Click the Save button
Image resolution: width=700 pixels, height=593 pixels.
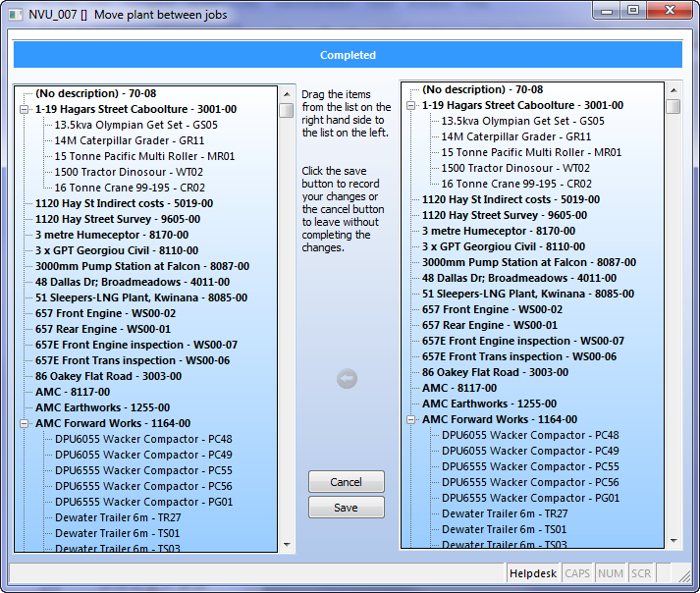[x=346, y=508]
